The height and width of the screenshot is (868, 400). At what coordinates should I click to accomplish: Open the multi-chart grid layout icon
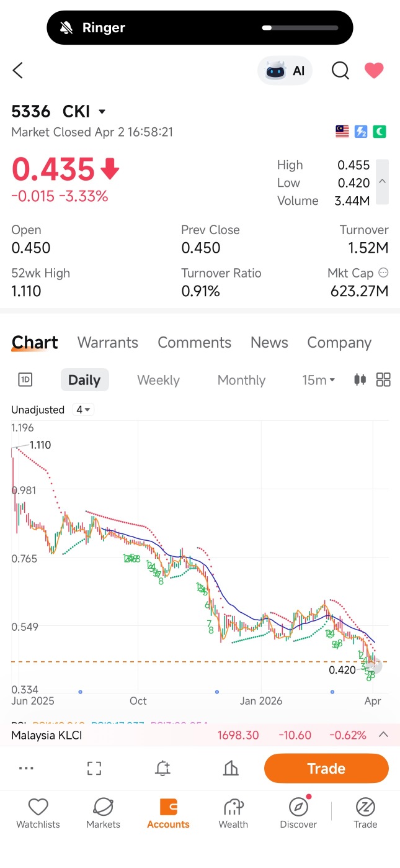click(x=384, y=380)
